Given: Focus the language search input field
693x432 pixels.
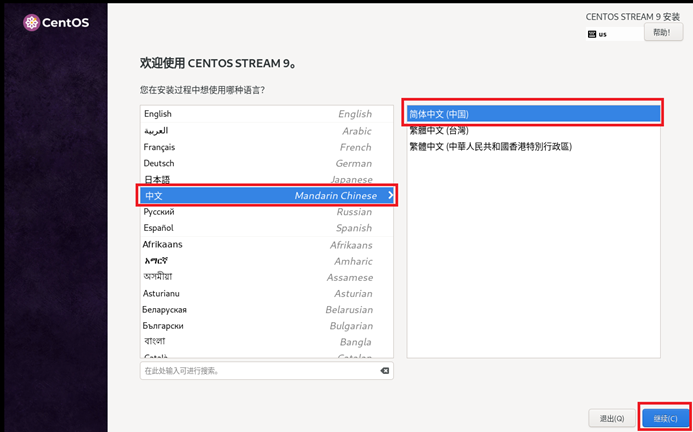Looking at the screenshot, I should [267, 371].
